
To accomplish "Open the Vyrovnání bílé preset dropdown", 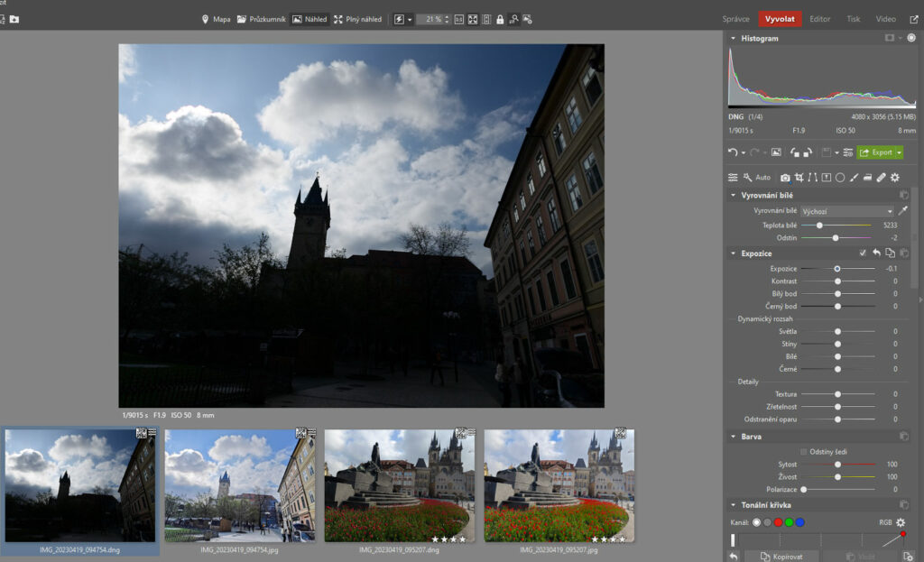I will coord(847,211).
